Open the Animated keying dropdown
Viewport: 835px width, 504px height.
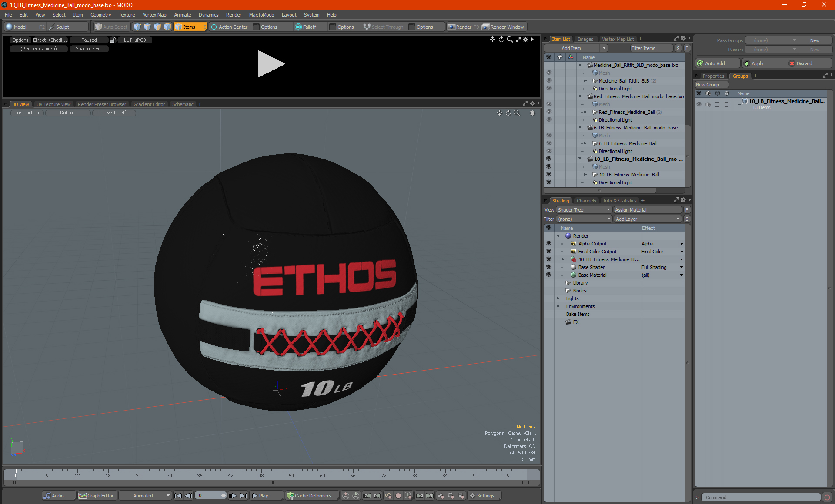[x=145, y=496]
